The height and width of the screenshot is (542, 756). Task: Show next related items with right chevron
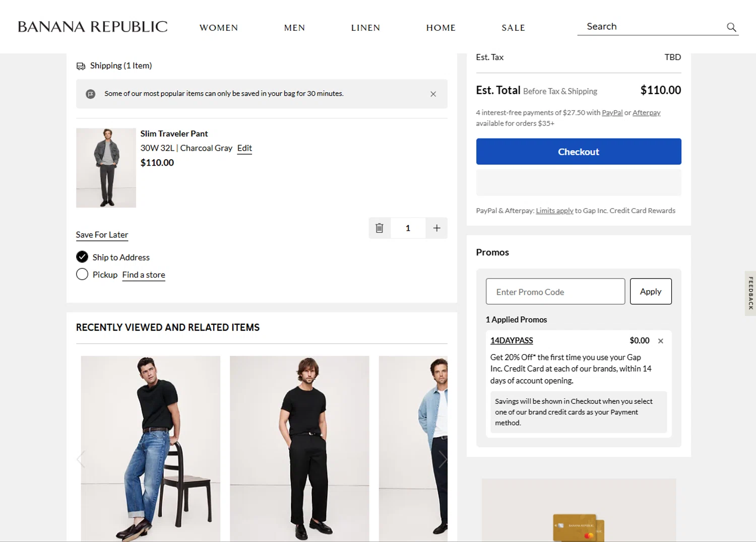pos(443,459)
